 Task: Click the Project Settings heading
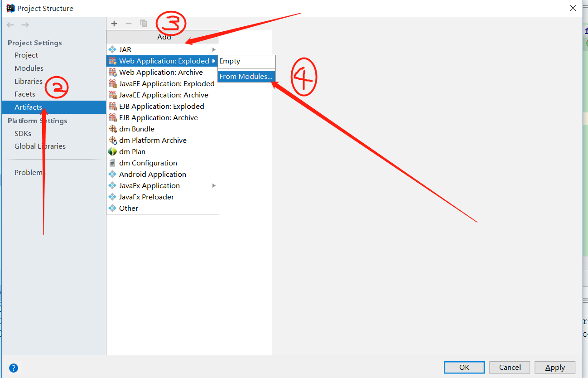[x=35, y=43]
